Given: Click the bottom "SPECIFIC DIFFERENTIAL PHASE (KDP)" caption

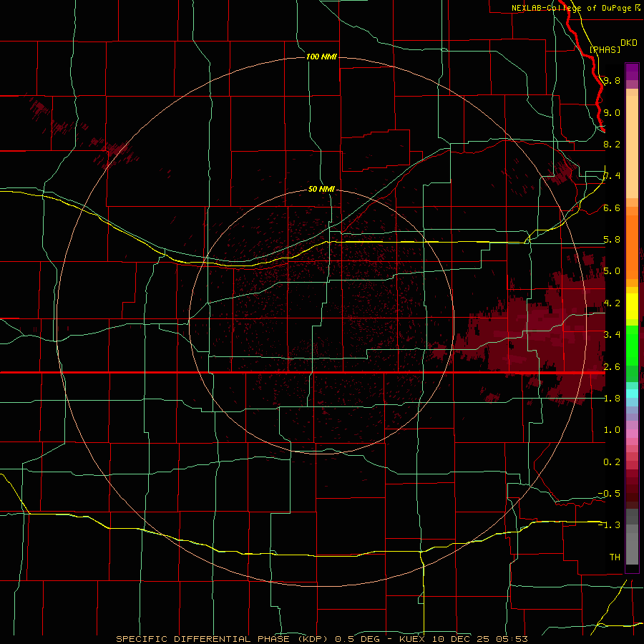Looking at the screenshot, I should tap(223, 639).
